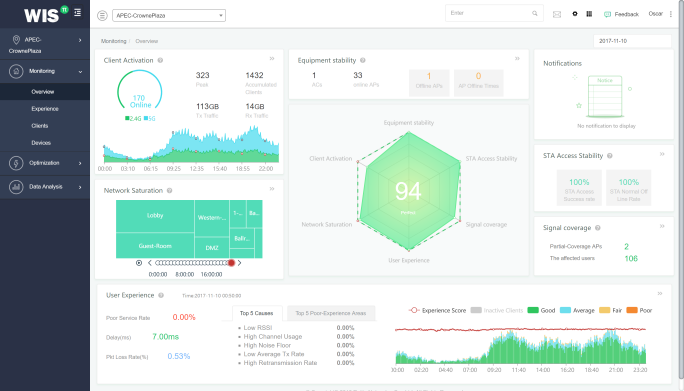684x391 pixels.
Task: Open Network Saturation panel details arrow
Action: pos(272,189)
